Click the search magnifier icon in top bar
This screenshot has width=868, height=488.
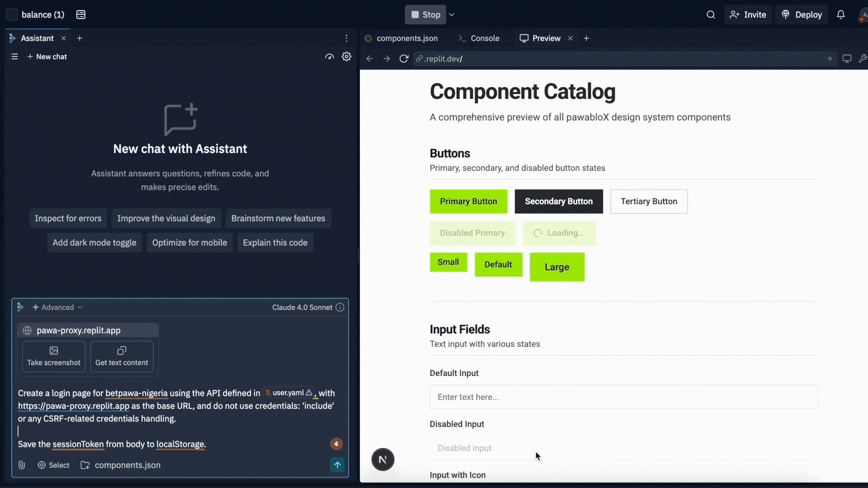click(x=711, y=14)
